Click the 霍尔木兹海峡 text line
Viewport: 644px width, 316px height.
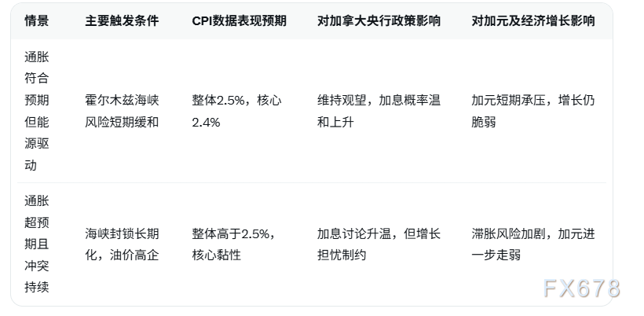(122, 100)
